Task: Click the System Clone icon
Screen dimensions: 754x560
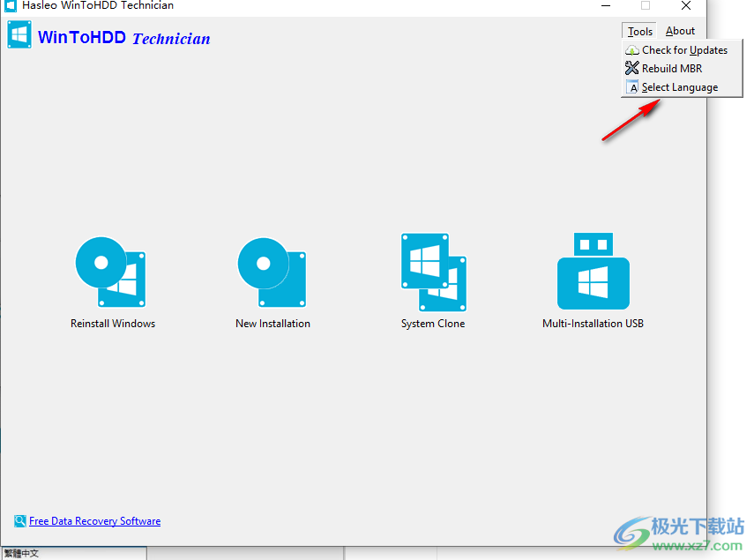Action: [433, 273]
